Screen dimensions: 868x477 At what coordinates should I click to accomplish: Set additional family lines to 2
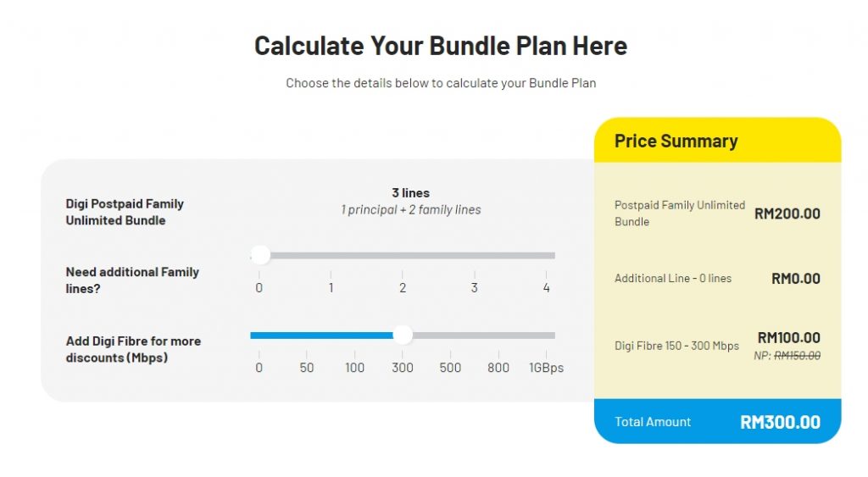pos(403,255)
